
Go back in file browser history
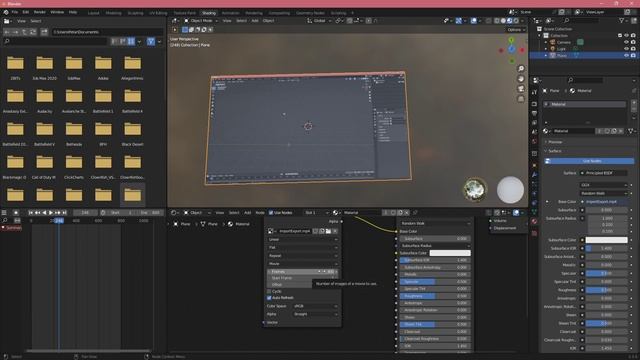tap(7, 31)
